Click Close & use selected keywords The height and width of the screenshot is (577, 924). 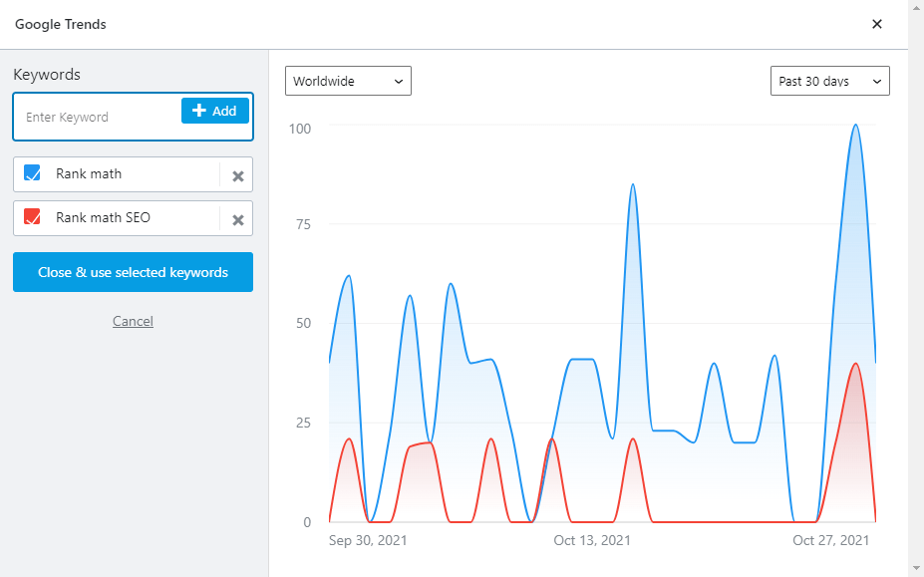coord(134,272)
